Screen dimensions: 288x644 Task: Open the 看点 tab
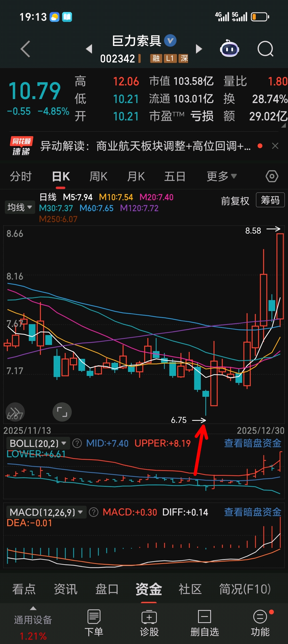24,589
